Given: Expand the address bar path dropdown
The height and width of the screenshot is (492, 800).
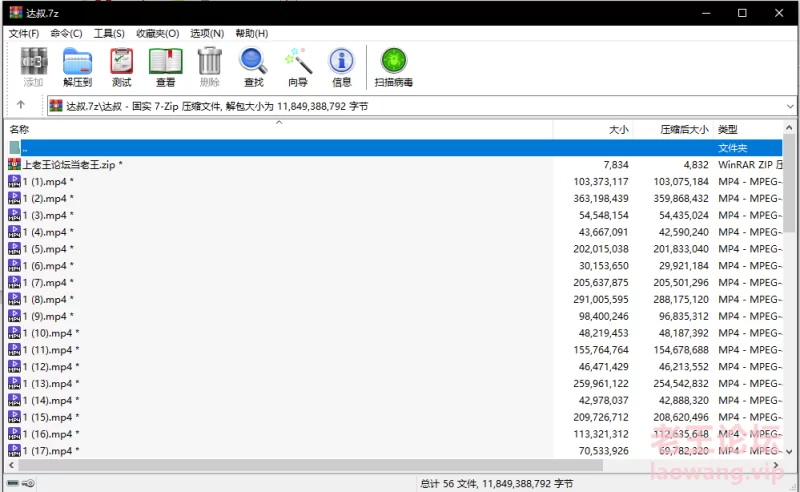Looking at the screenshot, I should tap(790, 106).
